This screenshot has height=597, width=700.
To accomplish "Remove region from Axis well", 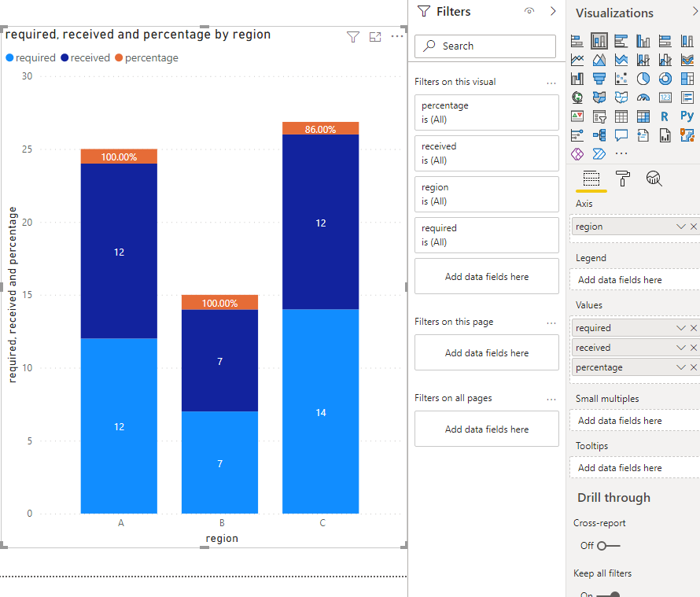I will 693,227.
